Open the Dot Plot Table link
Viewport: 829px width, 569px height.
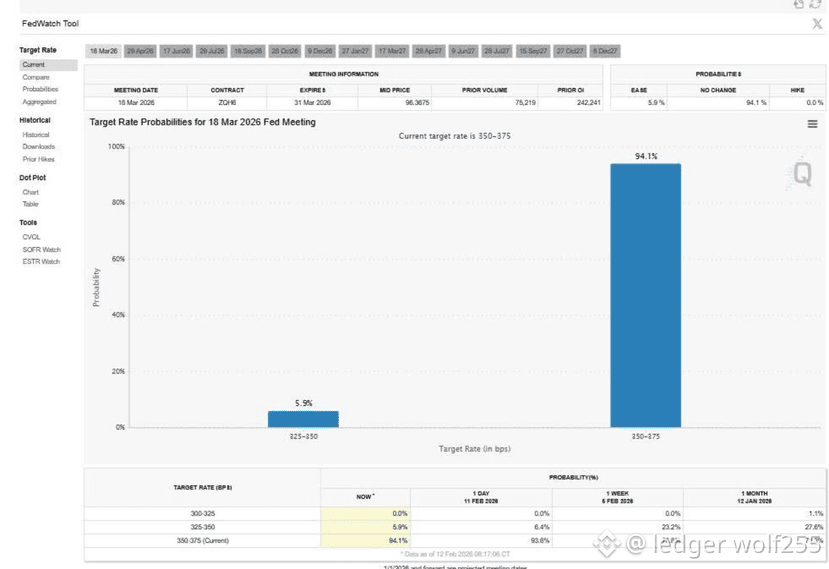point(30,204)
